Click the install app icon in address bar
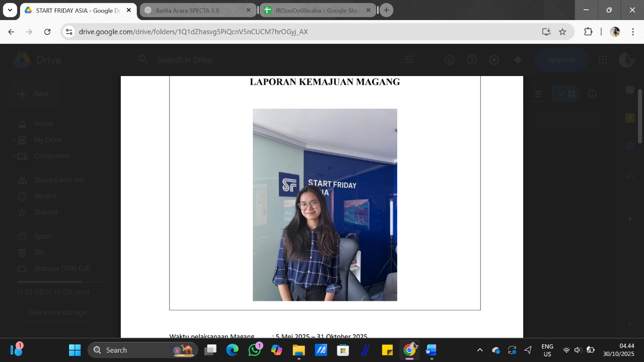Screen dimensions: 644x362 tap(546, 32)
